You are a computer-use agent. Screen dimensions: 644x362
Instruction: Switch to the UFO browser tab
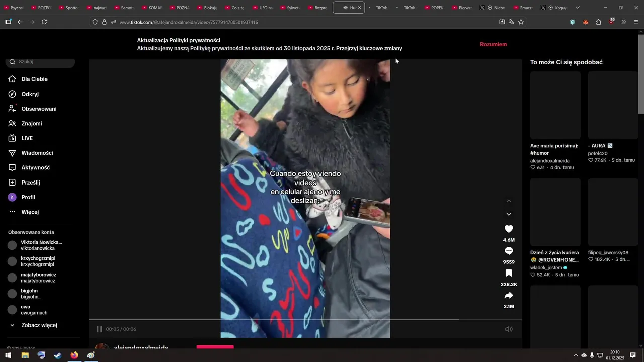pyautogui.click(x=262, y=8)
